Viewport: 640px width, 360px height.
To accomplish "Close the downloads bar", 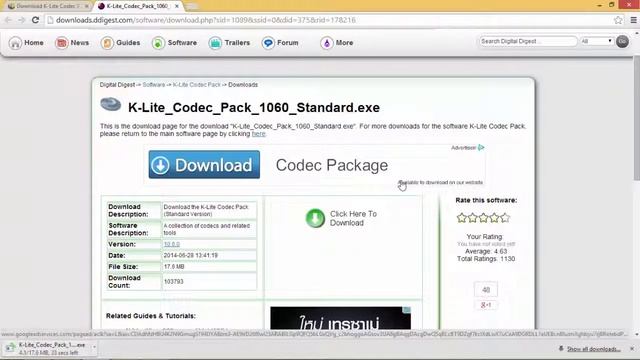I will coord(632,349).
